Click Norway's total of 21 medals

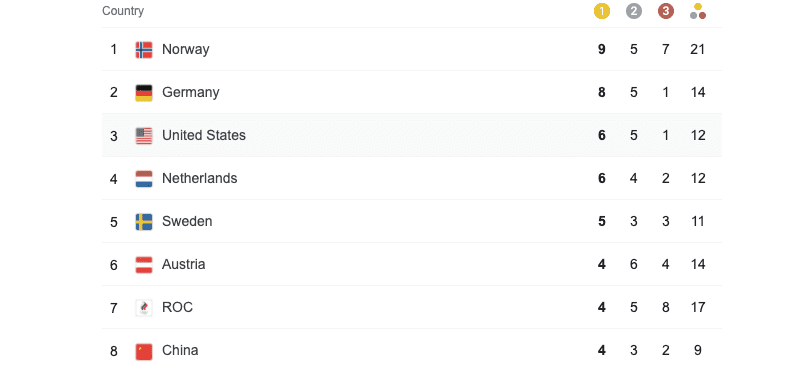pyautogui.click(x=697, y=49)
